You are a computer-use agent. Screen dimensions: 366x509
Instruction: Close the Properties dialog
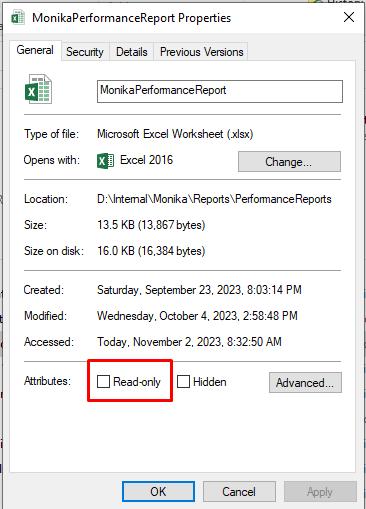tap(349, 17)
